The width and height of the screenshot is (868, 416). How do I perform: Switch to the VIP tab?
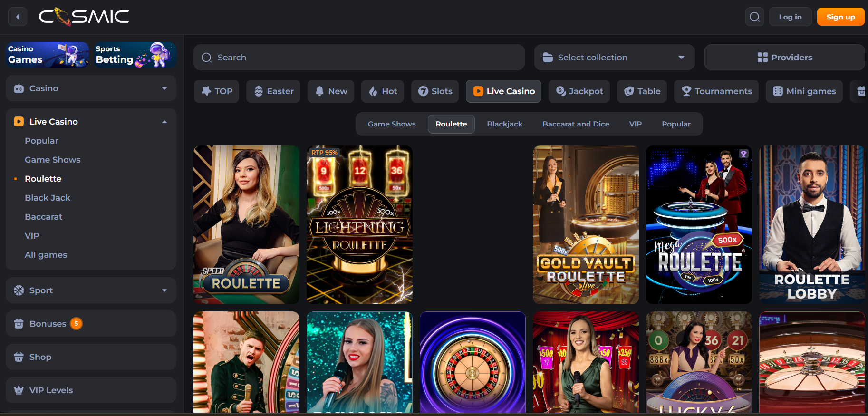(635, 124)
